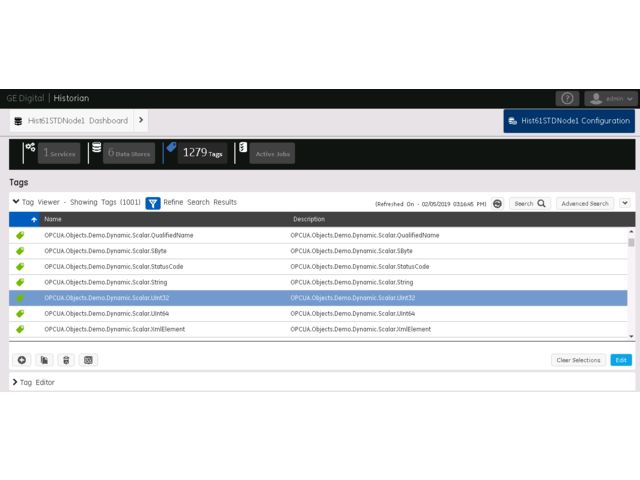The image size is (640, 480).
Task: Click the fourth icon in the tag toolbar
Action: pos(88,360)
